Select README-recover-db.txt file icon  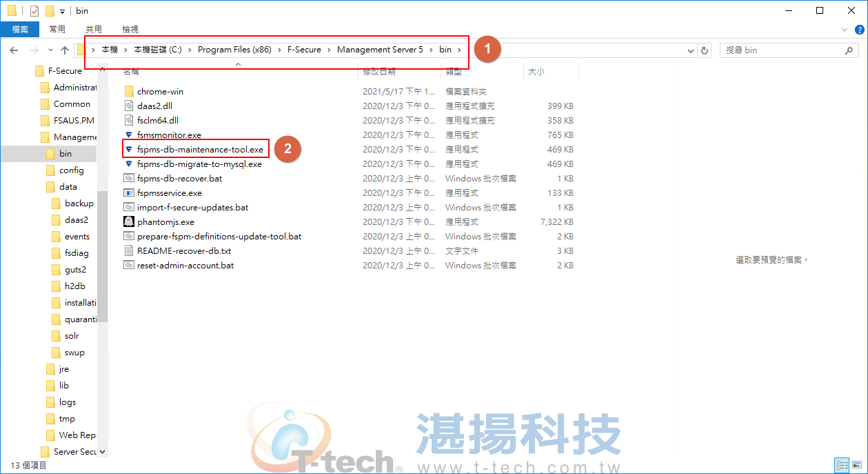pyautogui.click(x=129, y=250)
